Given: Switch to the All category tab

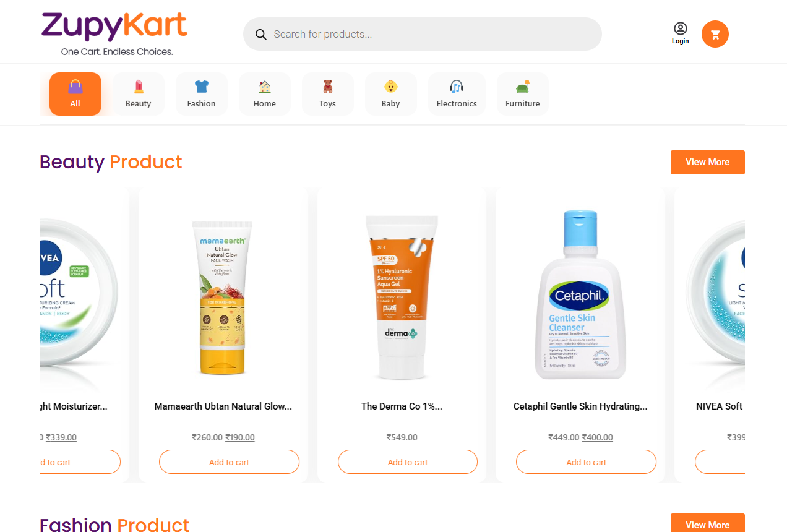Looking at the screenshot, I should coord(75,94).
